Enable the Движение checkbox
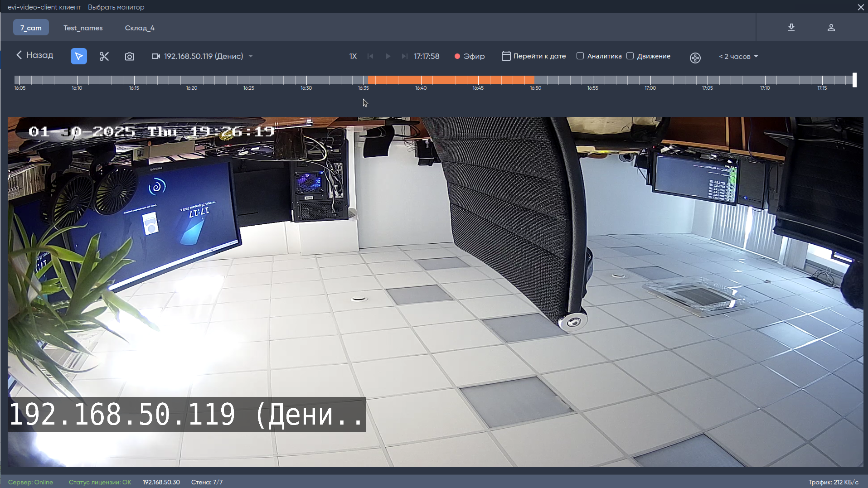This screenshot has width=868, height=488. [x=630, y=56]
